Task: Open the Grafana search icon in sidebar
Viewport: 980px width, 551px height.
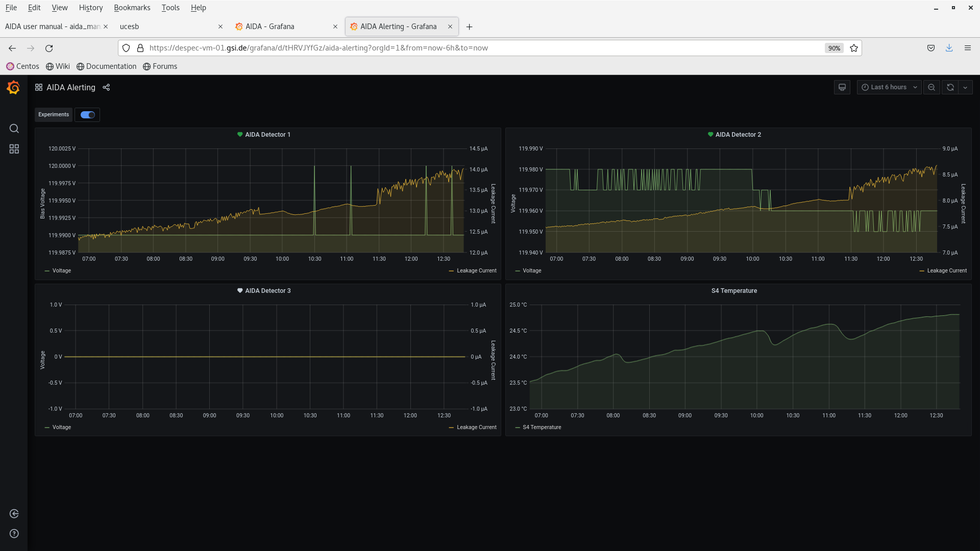Action: (x=14, y=129)
